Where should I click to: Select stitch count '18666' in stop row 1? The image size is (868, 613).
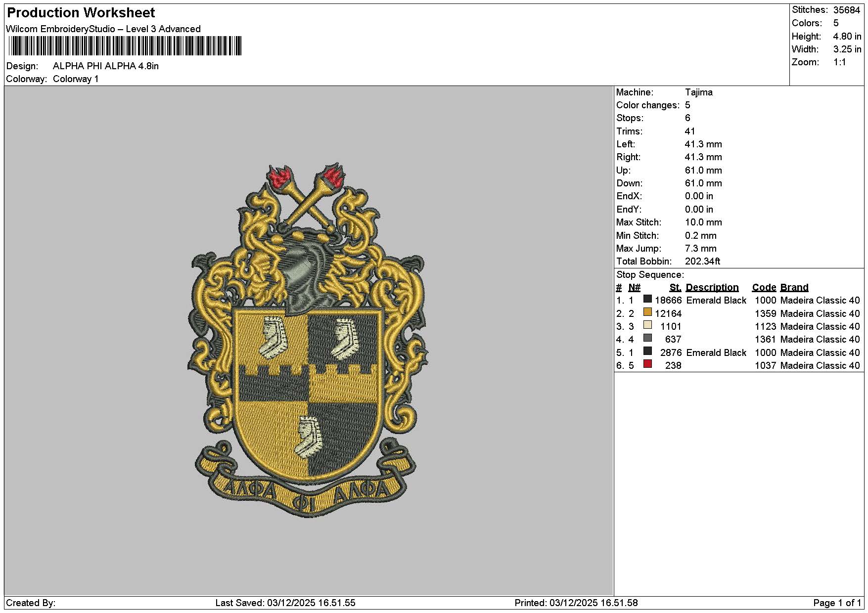(668, 301)
